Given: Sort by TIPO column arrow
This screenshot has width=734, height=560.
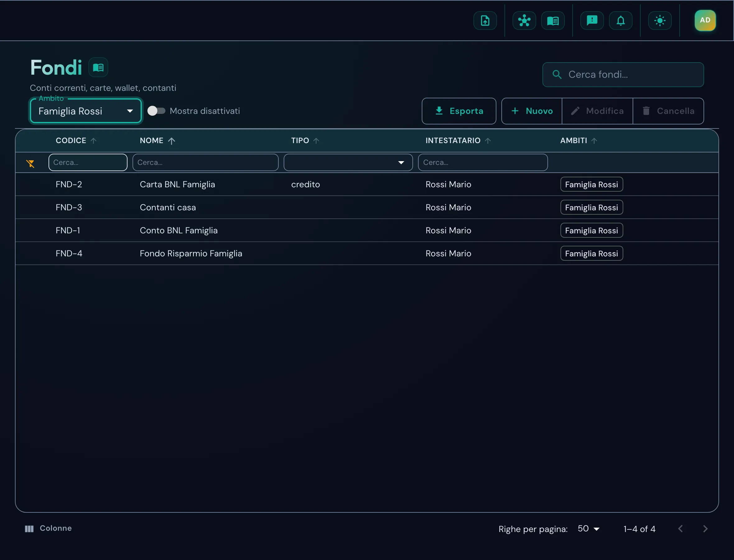Looking at the screenshot, I should [316, 141].
